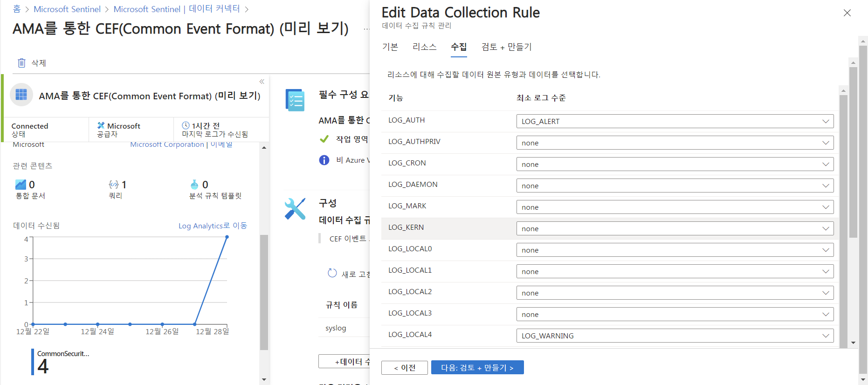The width and height of the screenshot is (868, 385).
Task: Click the CommonSecurityLog count 4
Action: tap(43, 366)
